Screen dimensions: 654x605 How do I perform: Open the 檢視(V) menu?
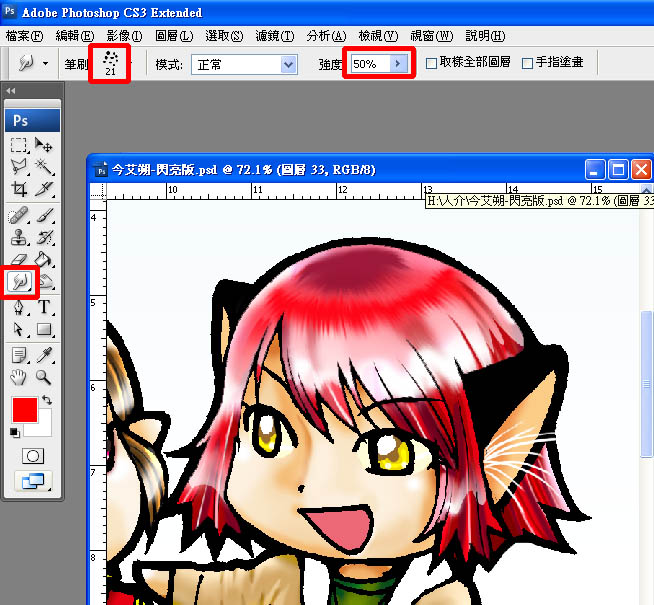[x=378, y=36]
